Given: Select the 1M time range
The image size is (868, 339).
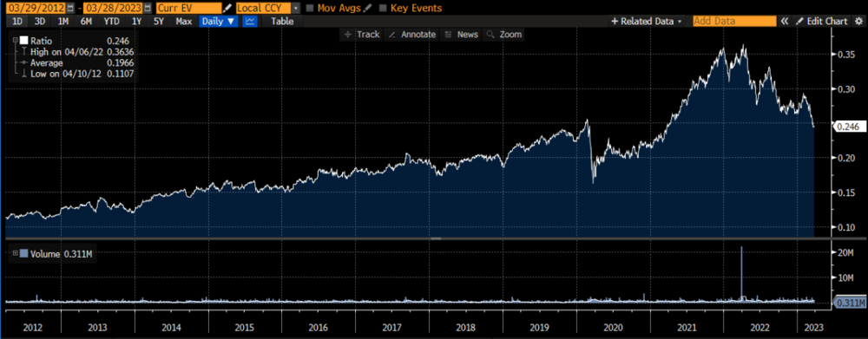Looking at the screenshot, I should [63, 21].
